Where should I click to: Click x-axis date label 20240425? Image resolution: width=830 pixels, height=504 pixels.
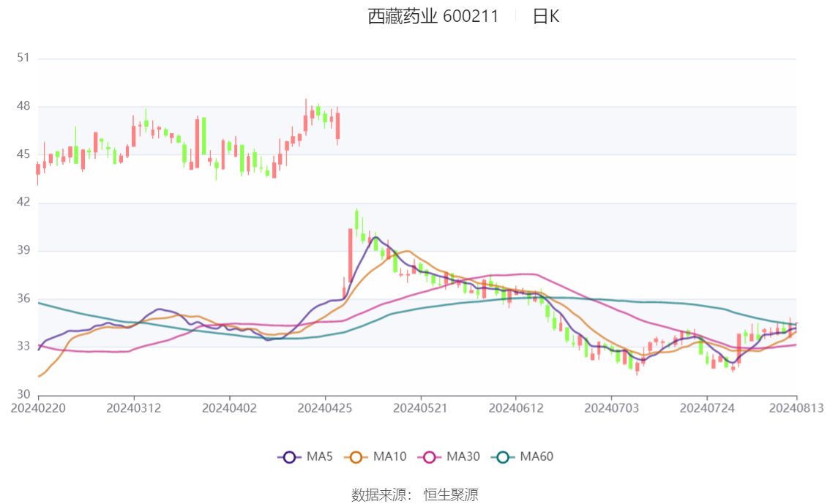tap(325, 408)
